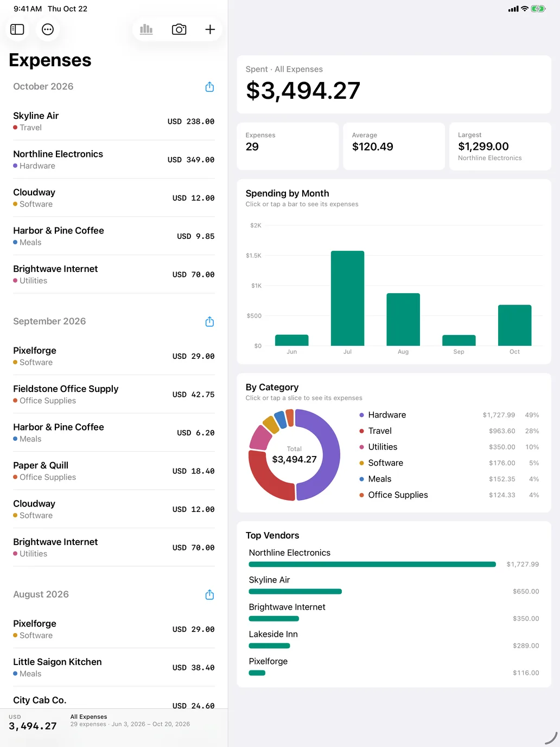Tap the All Expenses summary footer
560x747 pixels.
click(x=114, y=722)
